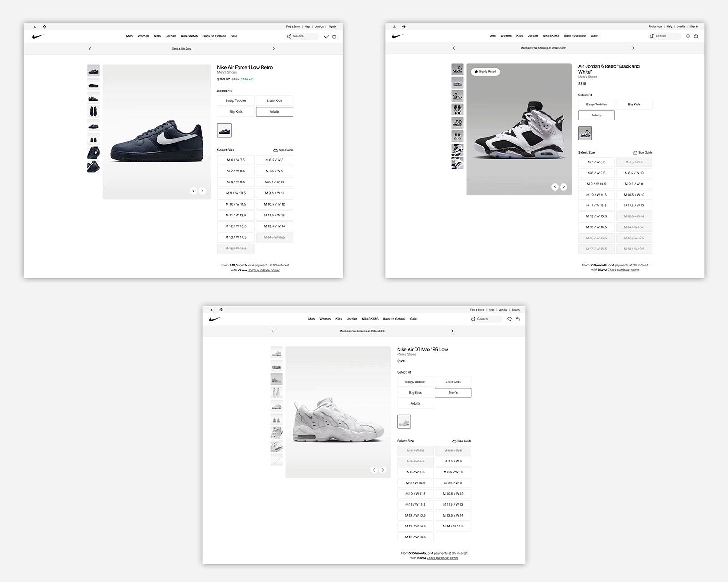Click the search magnifier icon on Air Force 1 page
The height and width of the screenshot is (582, 728).
[x=289, y=36]
